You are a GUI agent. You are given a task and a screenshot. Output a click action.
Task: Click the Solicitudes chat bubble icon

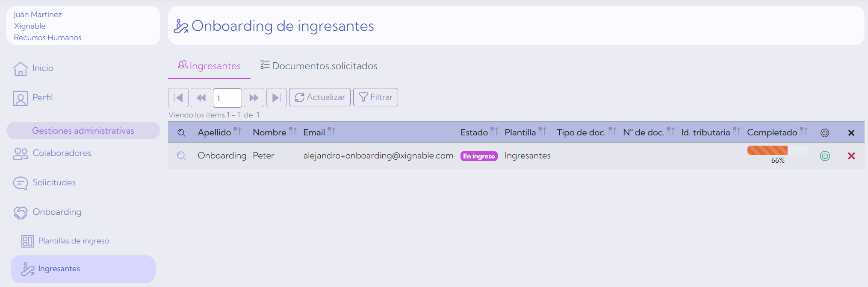coord(21,183)
